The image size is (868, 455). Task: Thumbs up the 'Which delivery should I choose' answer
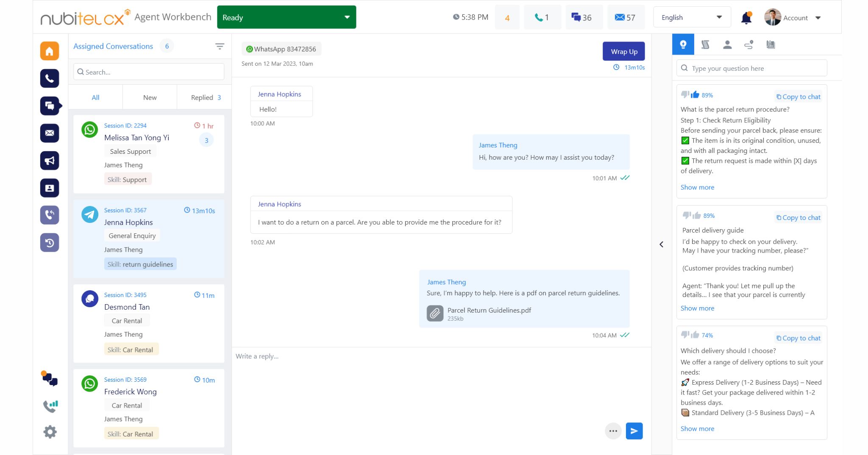(695, 335)
